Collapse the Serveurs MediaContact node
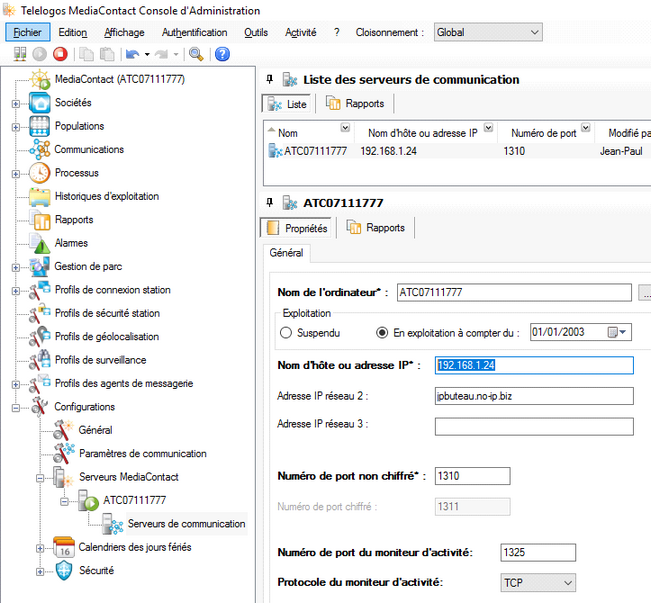This screenshot has width=651, height=603. tap(40, 478)
